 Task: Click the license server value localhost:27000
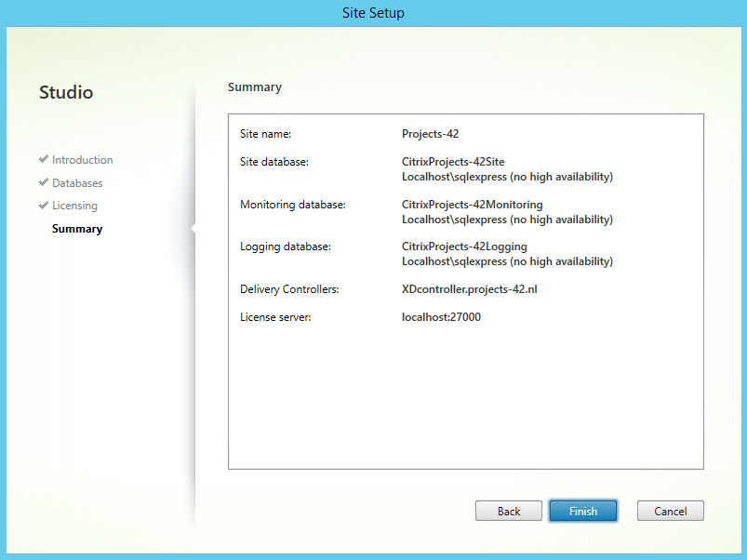441,316
